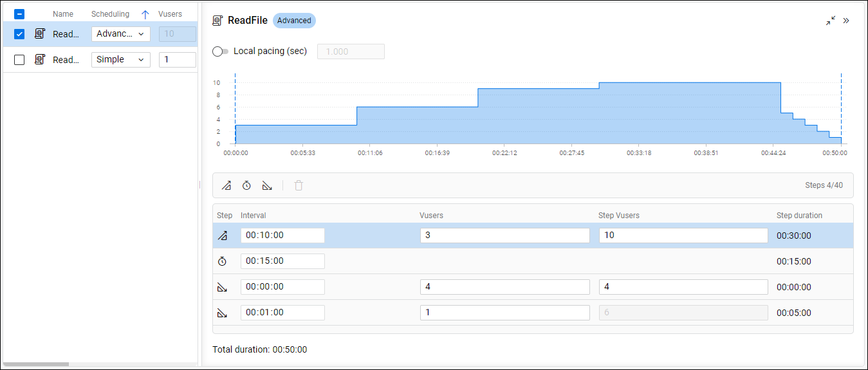Click the Name column header
The height and width of the screenshot is (370, 868).
coord(63,14)
